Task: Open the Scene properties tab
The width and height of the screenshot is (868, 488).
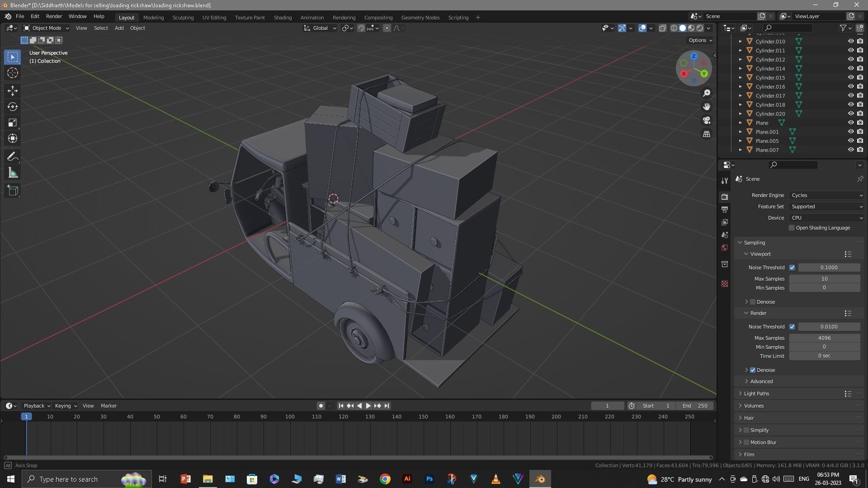Action: pyautogui.click(x=725, y=235)
